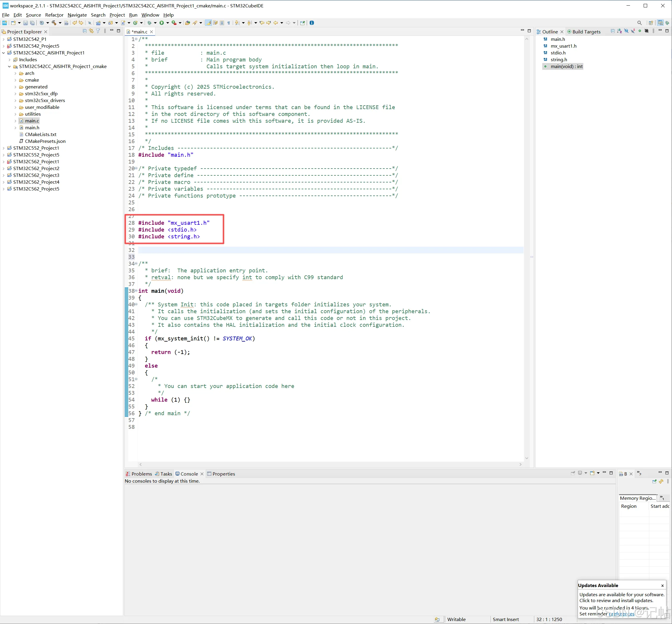Click the preferences link in updates popup
The height and width of the screenshot is (624, 672).
(x=621, y=614)
